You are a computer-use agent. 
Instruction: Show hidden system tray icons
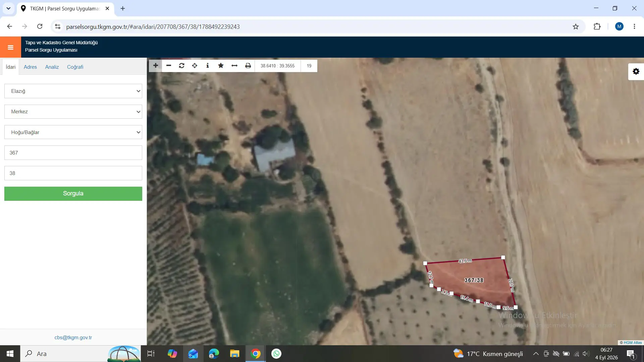tap(536, 354)
